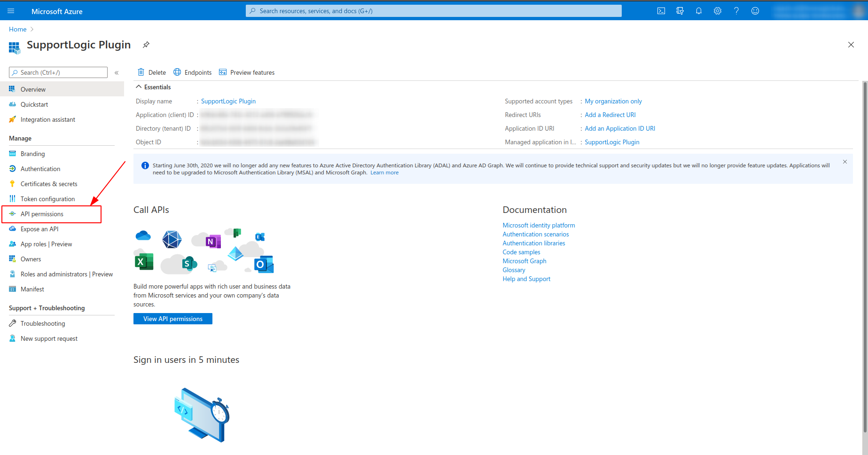Click the Outlook icon in Call APIs
Screen dimensions: 868x455
264,265
